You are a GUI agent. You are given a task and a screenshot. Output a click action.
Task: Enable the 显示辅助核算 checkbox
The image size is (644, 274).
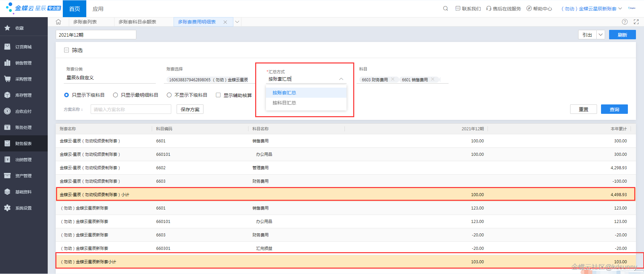(218, 95)
